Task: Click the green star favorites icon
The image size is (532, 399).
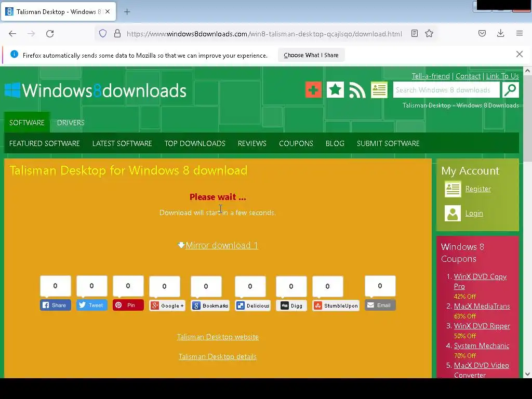Action: tap(335, 90)
